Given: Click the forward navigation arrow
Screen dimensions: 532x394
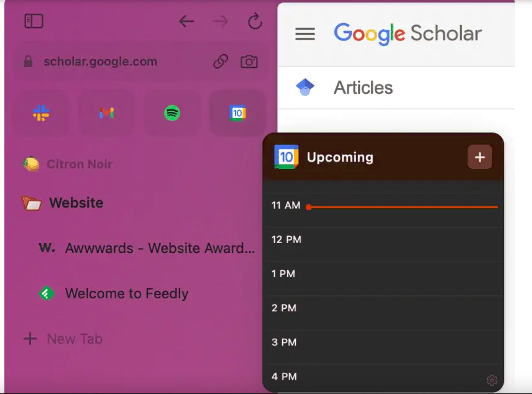Looking at the screenshot, I should (x=221, y=22).
